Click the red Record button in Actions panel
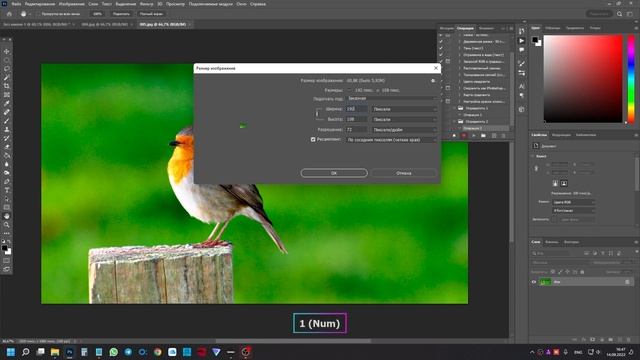This screenshot has height=360, width=640. (x=464, y=136)
